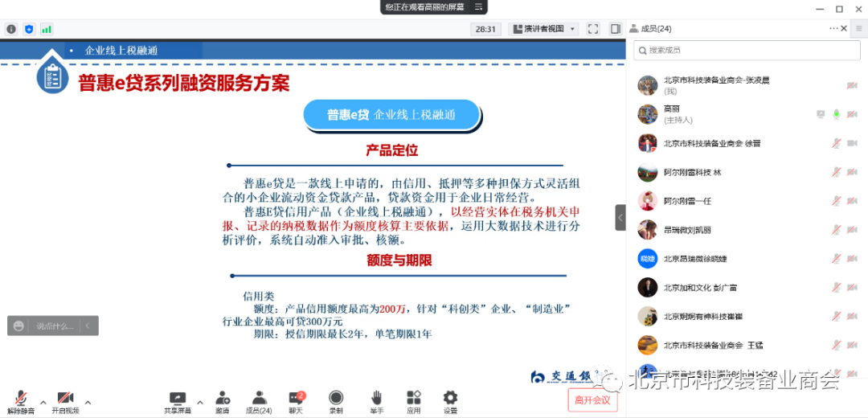Click 彭广富's muted microphone icon
Screen dimensions: 868x418
837,287
